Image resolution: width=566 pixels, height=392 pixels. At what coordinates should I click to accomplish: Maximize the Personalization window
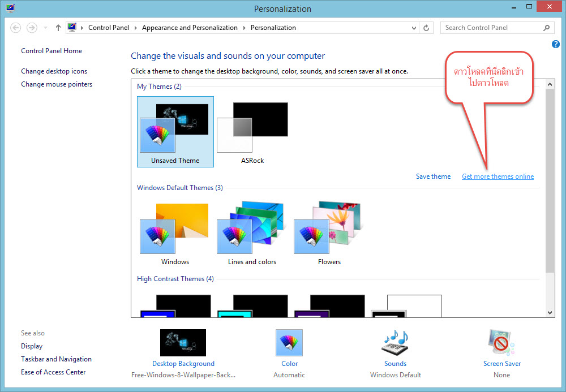[529, 7]
